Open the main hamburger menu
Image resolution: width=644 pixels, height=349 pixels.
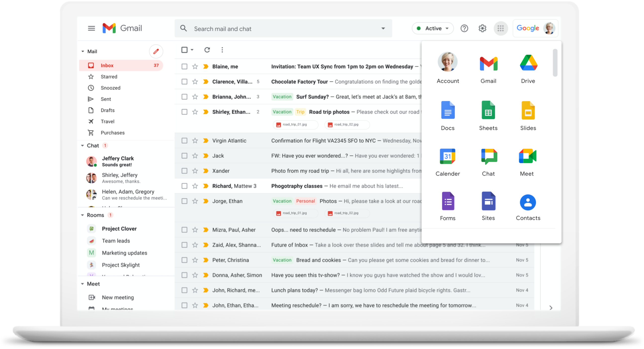91,28
